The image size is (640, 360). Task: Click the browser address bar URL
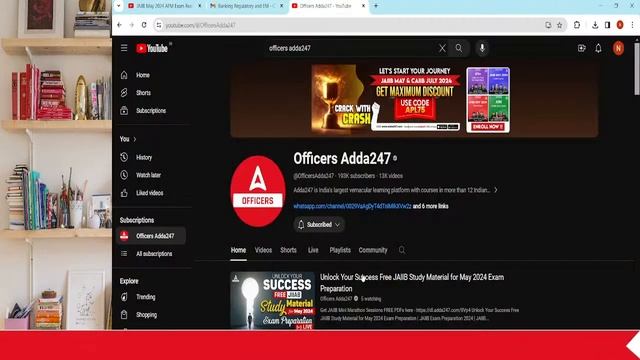(200, 25)
